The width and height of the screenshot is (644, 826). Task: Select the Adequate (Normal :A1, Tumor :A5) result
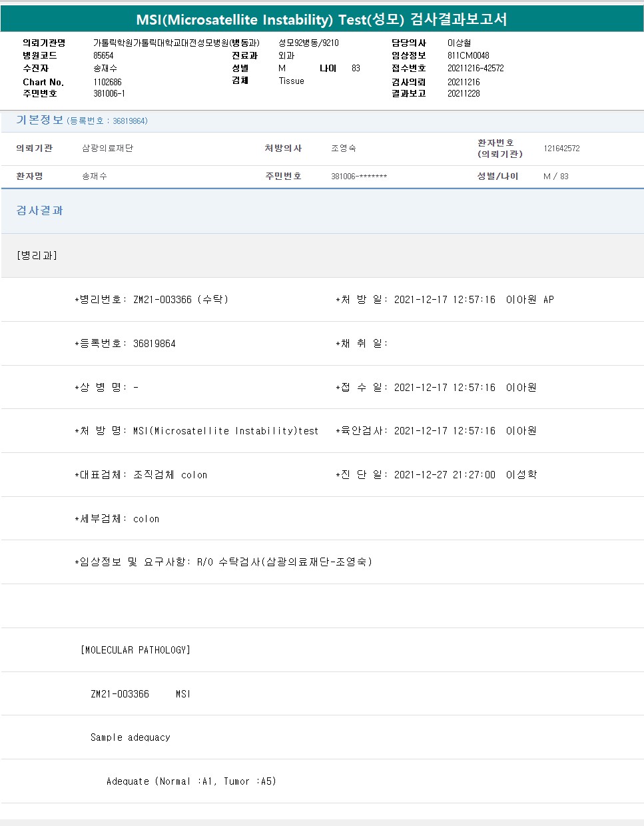click(191, 781)
